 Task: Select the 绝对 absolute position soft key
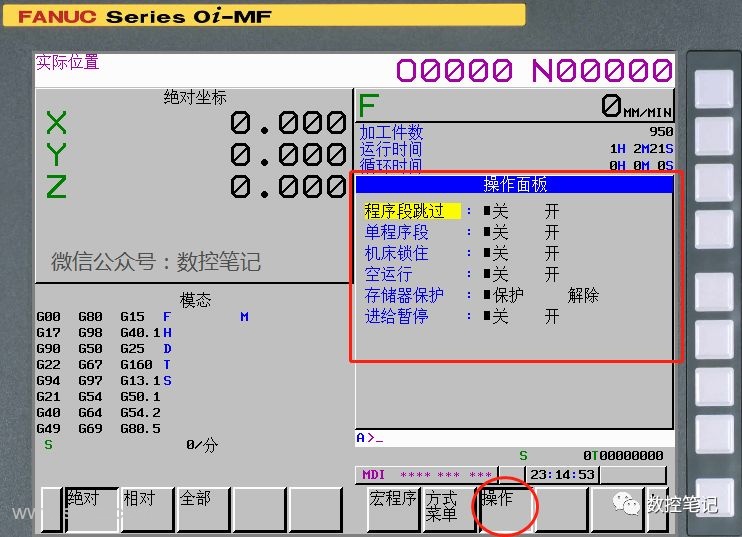[91, 509]
